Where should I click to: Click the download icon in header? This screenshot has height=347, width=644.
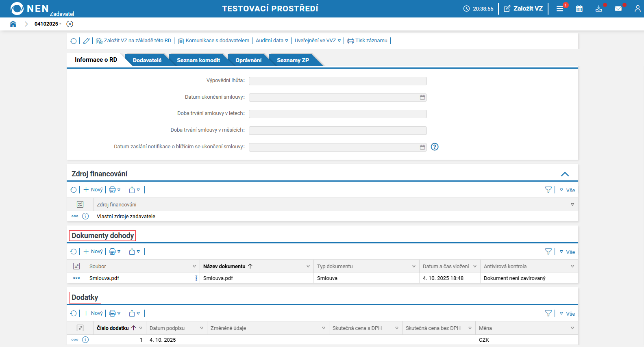click(x=598, y=9)
